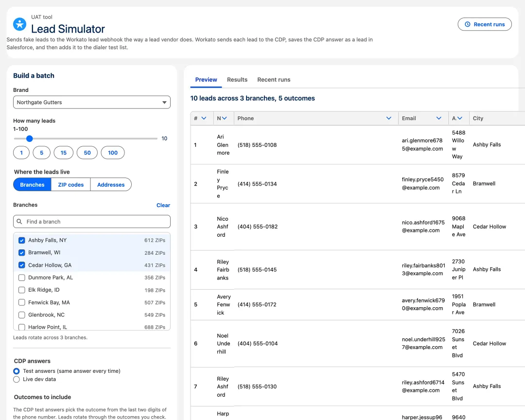The image size is (525, 420).
Task: Uncheck the Ashby Falls, NY branch
Action: (22, 240)
